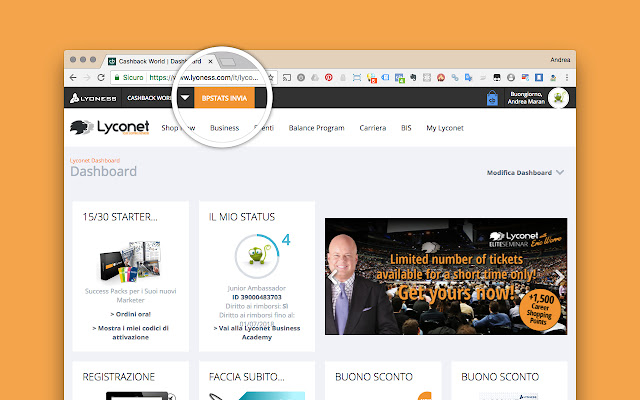Click the blue link chain extension icon
The height and width of the screenshot is (400, 640).
pyautogui.click(x=455, y=77)
